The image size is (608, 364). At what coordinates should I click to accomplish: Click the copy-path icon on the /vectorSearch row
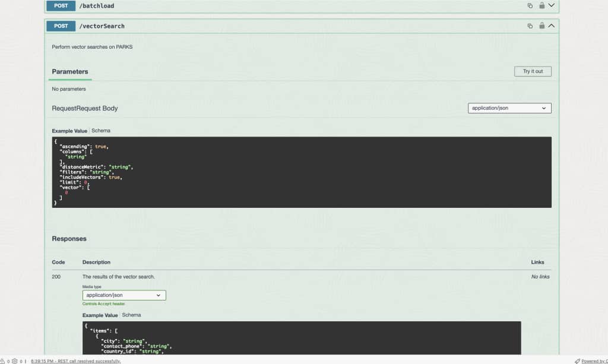530,26
